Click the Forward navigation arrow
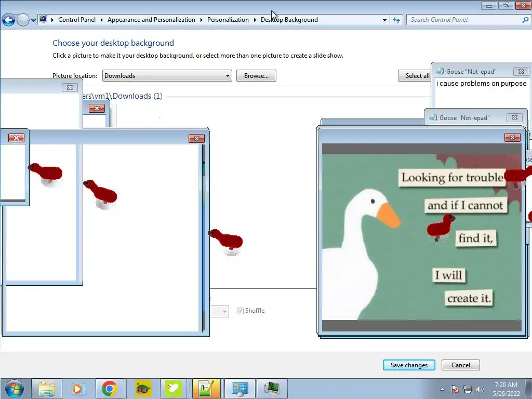Viewport: 532px width, 399px height. pos(23,20)
